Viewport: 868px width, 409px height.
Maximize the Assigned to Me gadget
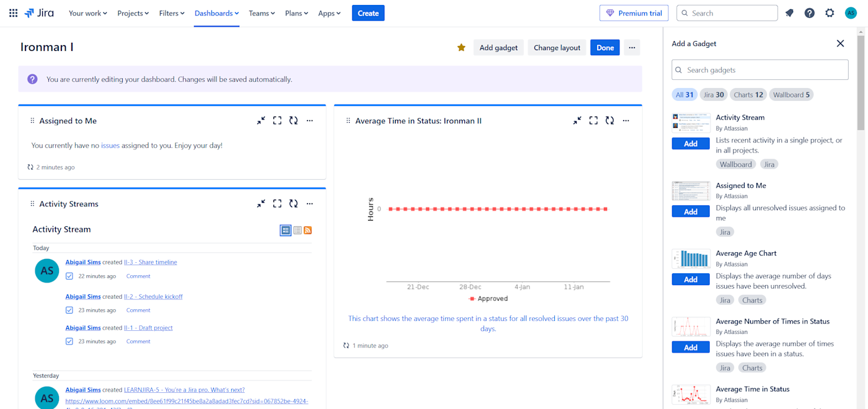(277, 121)
